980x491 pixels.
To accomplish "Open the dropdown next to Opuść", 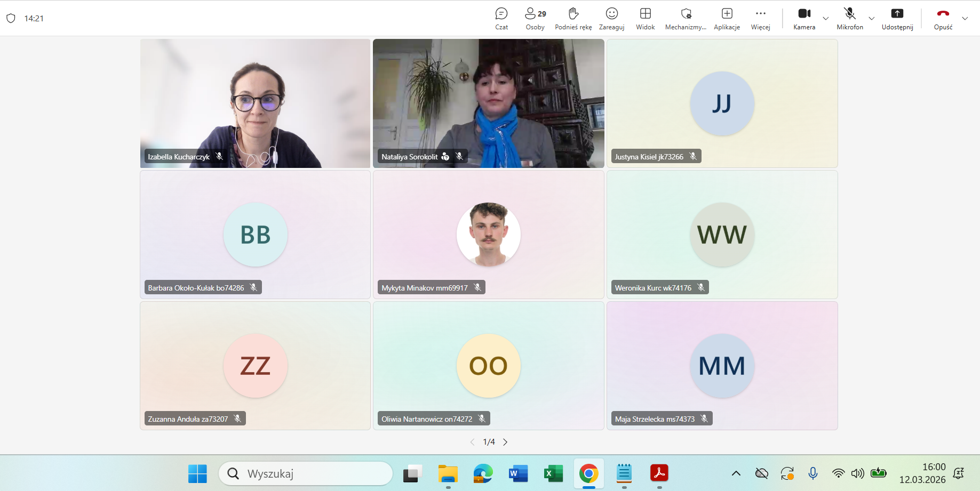I will click(965, 19).
